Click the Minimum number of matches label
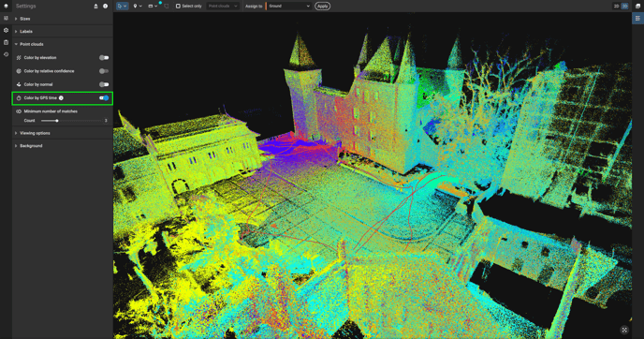 tap(51, 111)
